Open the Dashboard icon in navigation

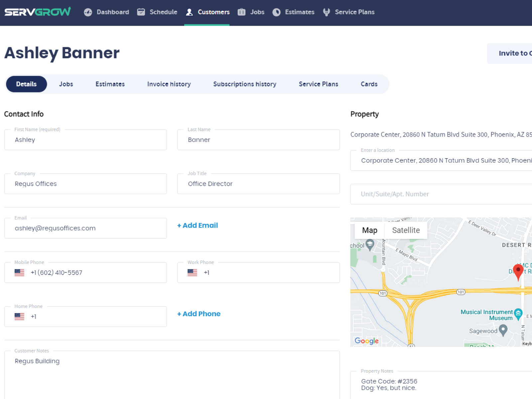(x=88, y=12)
